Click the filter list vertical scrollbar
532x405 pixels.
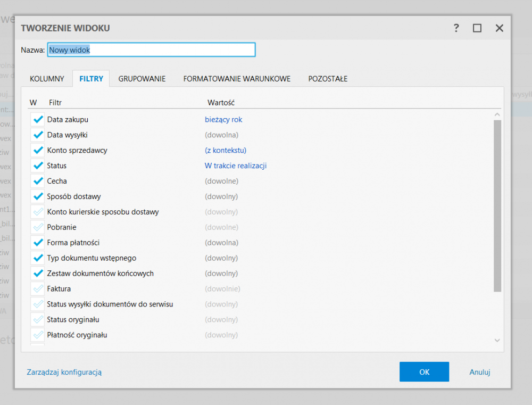click(x=497, y=205)
